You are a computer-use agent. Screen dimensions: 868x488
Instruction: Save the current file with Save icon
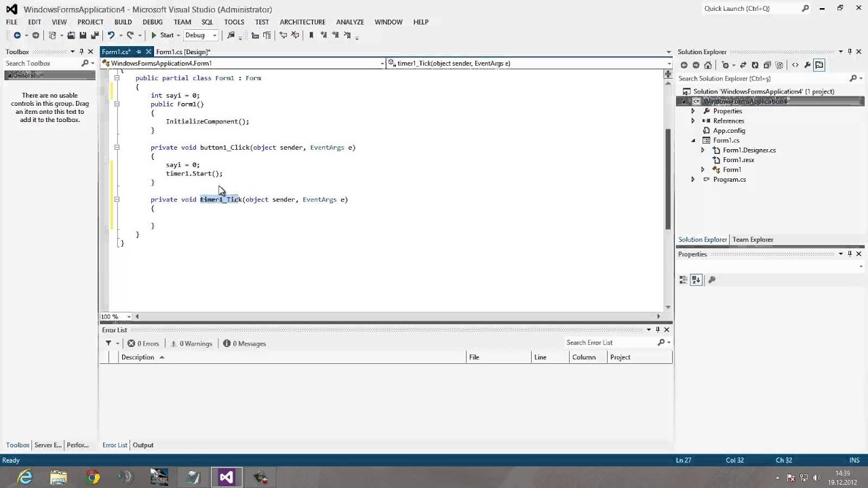coord(83,35)
